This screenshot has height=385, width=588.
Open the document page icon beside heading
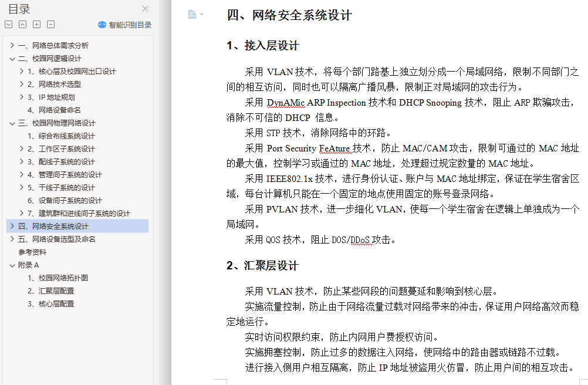[x=192, y=15]
